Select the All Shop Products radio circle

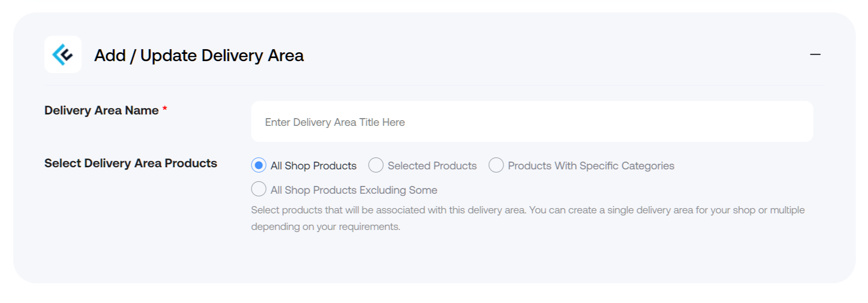click(259, 165)
